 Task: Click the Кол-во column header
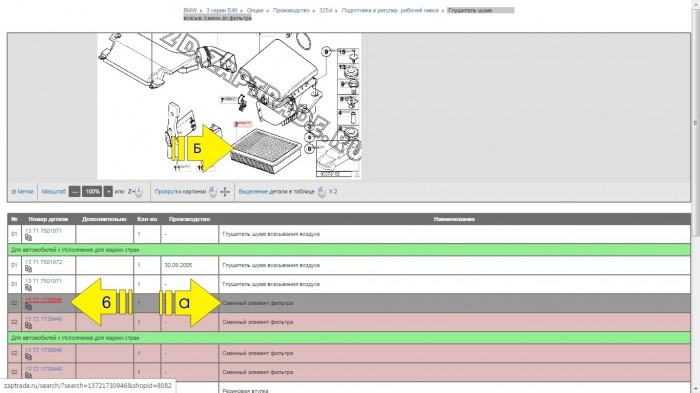pyautogui.click(x=147, y=219)
